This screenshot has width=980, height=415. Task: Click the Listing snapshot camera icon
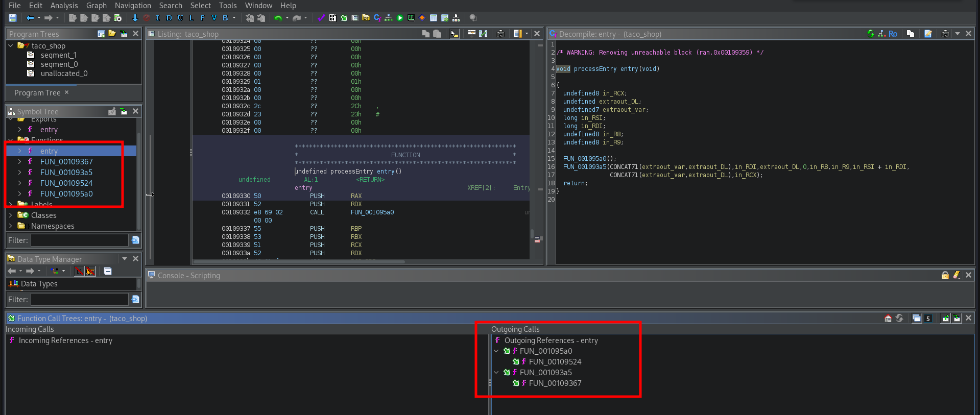point(501,34)
